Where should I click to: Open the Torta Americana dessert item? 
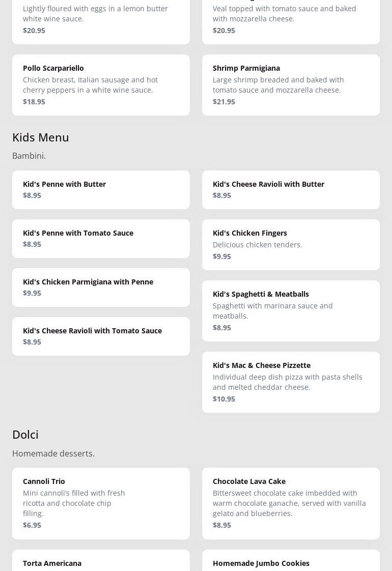coord(101,562)
